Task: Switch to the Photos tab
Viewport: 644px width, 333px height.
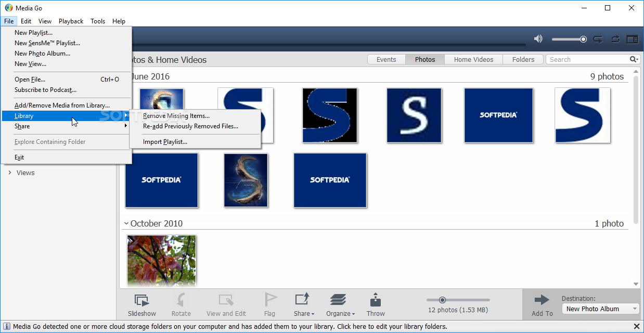Action: coord(425,59)
